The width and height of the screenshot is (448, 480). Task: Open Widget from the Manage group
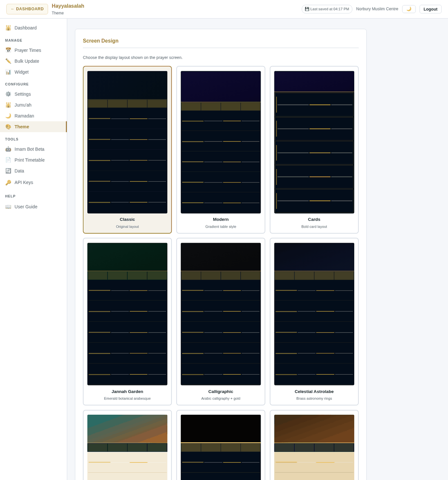pyautogui.click(x=33, y=72)
